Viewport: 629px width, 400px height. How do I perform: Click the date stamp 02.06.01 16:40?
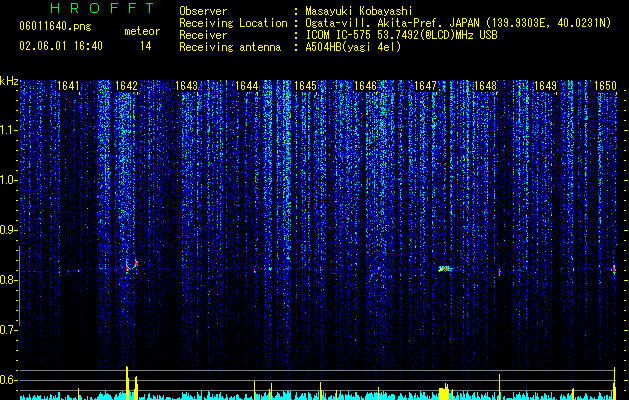coord(61,46)
